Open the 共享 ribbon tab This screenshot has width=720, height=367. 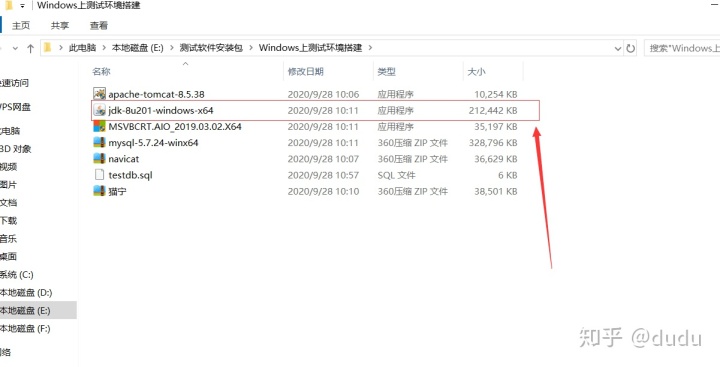[x=60, y=26]
